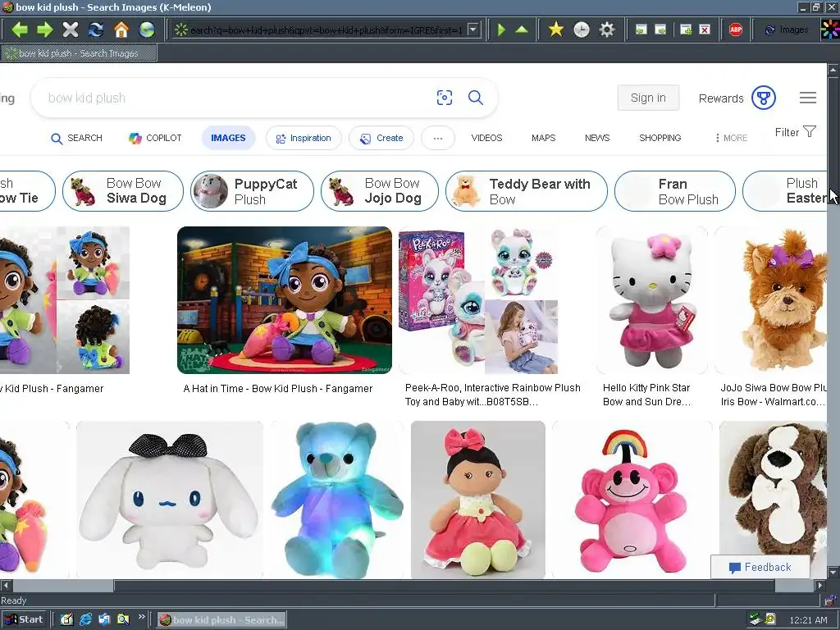Start a visual search with the camera icon
The width and height of the screenshot is (840, 630).
445,98
